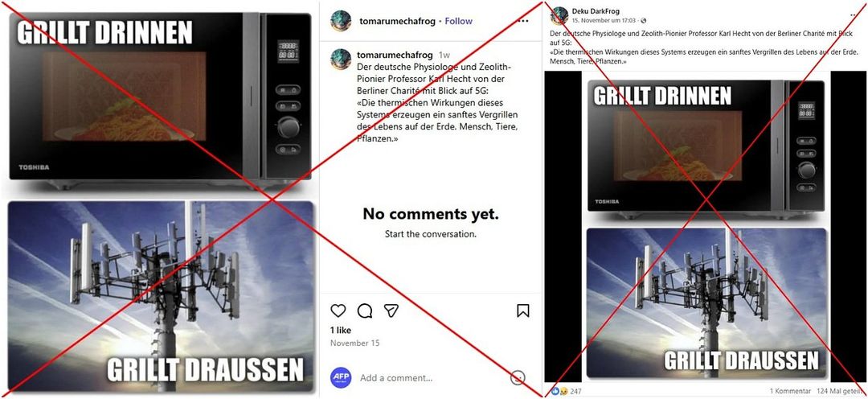
Task: Click AFP avatar beside comment field
Action: (x=341, y=377)
